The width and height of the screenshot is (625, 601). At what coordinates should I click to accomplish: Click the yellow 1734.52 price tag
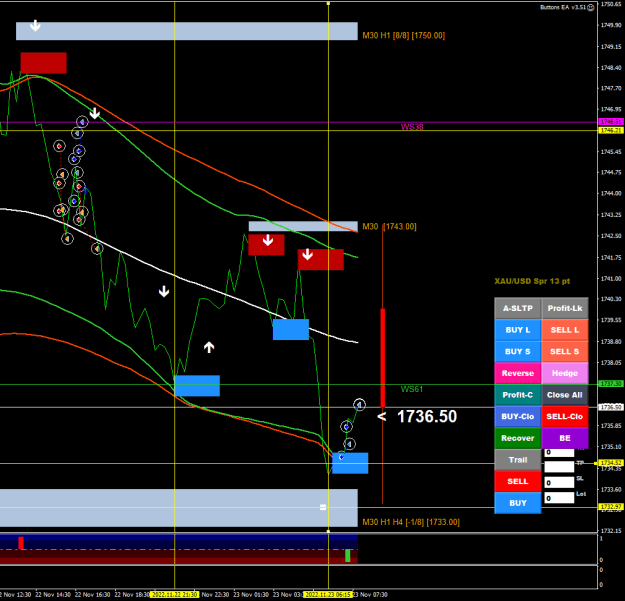[611, 463]
